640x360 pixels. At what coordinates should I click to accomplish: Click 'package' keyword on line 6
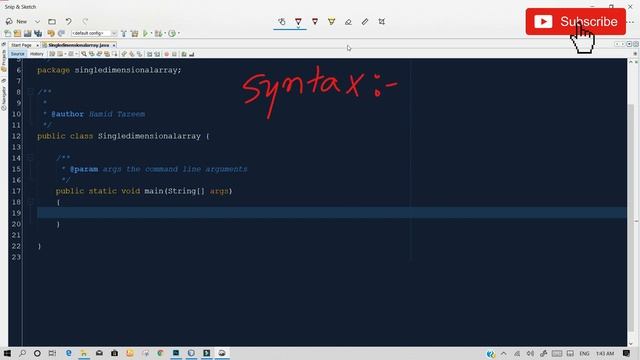pos(53,70)
